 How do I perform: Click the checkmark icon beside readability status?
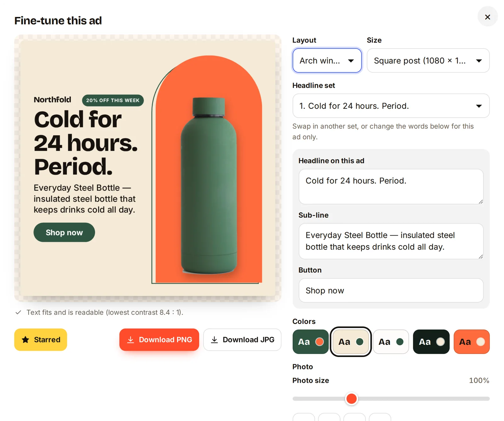18,313
